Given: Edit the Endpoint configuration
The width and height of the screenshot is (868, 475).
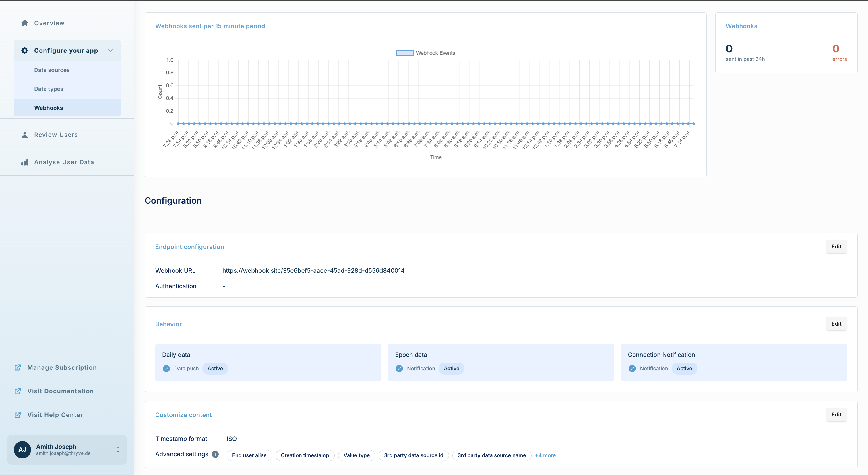Looking at the screenshot, I should click(836, 246).
